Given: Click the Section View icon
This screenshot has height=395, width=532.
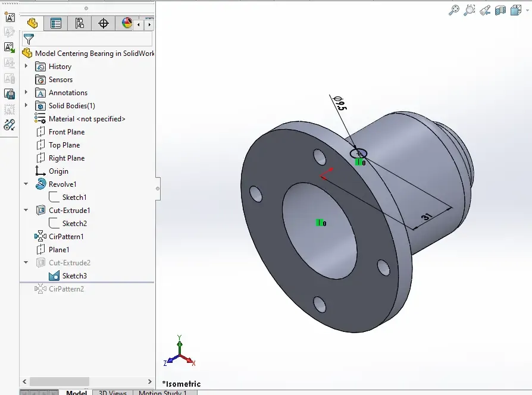Looking at the screenshot, I should click(x=500, y=10).
